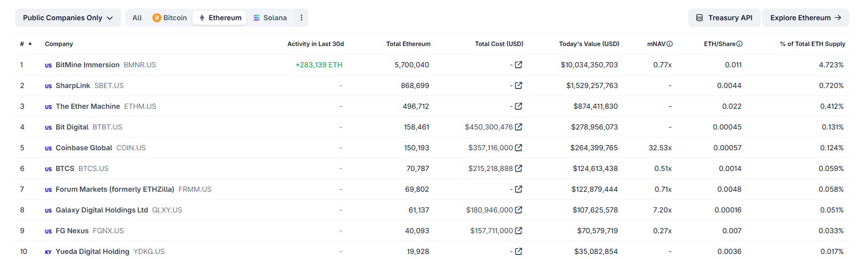Click the 868,699 total Ethereum value
Screen dimensions: 868x259
coord(415,85)
